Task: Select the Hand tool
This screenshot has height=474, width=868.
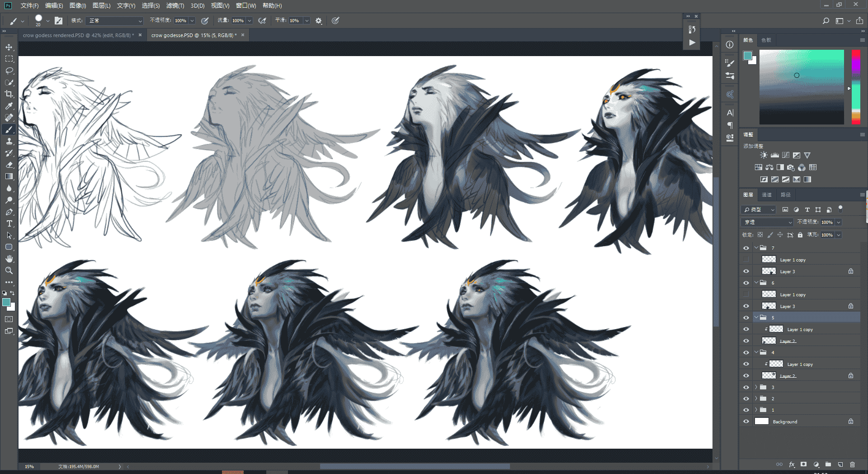Action: [x=9, y=259]
